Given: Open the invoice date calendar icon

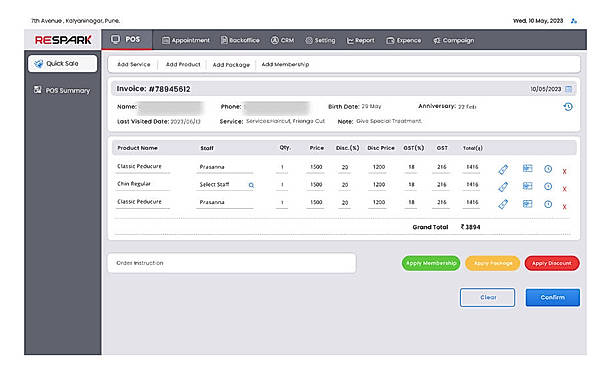Looking at the screenshot, I should [569, 89].
